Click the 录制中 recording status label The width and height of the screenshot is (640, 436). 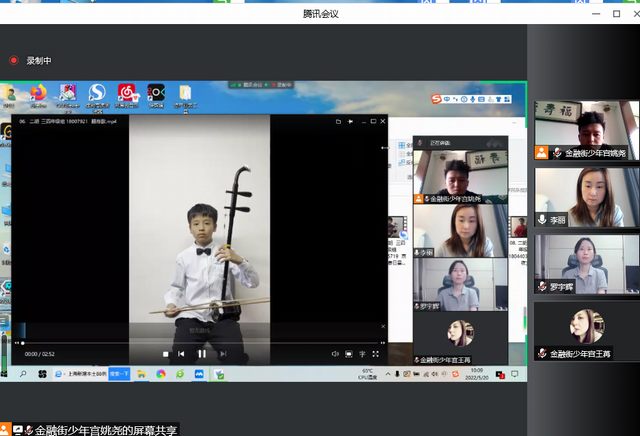pos(39,60)
